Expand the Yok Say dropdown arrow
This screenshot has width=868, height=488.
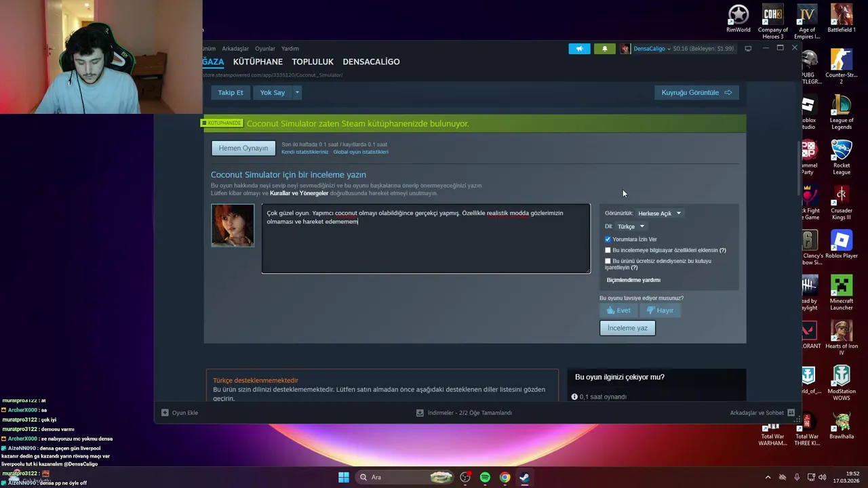point(296,92)
